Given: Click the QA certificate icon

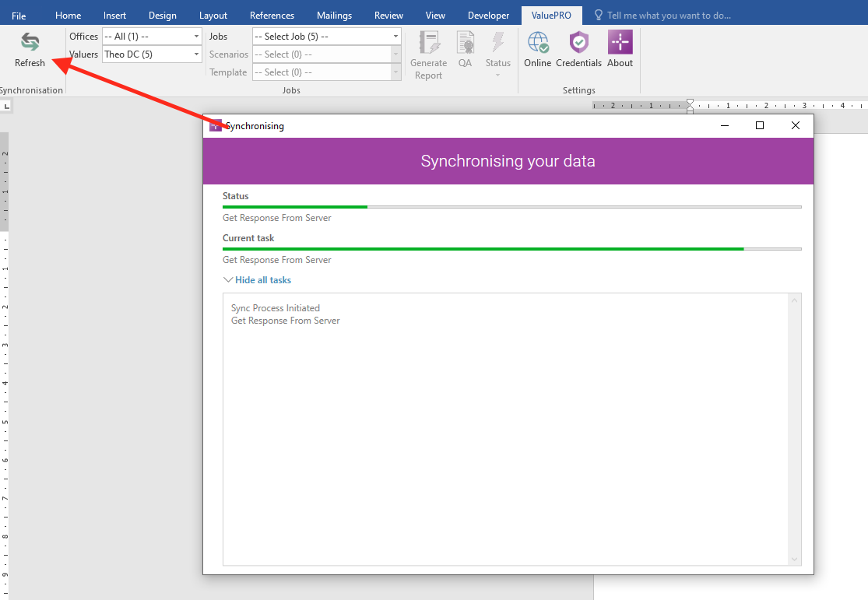Looking at the screenshot, I should [x=465, y=43].
